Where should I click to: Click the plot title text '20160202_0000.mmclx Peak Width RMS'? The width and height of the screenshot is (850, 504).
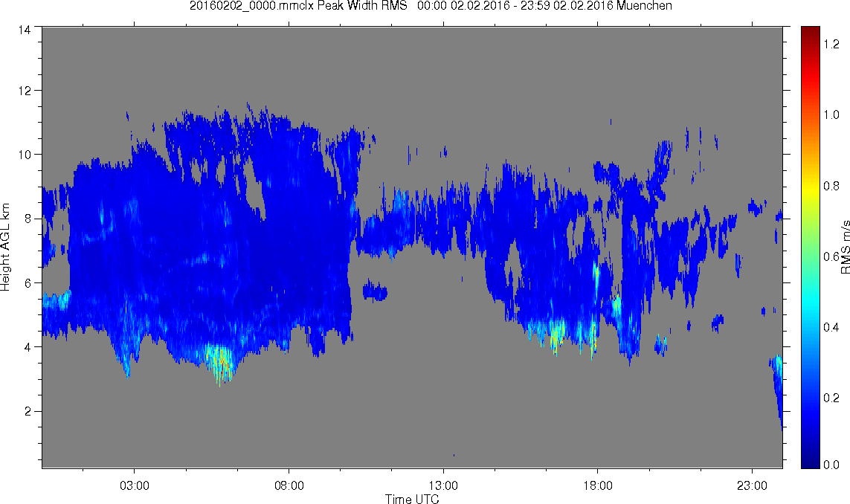click(298, 6)
